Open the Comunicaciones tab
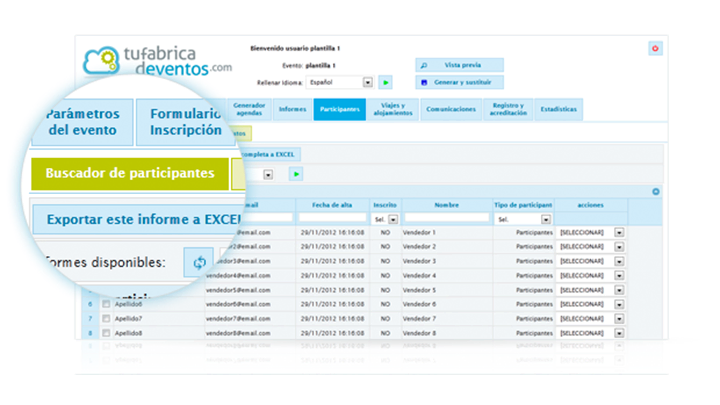This screenshot has height=405, width=720. pyautogui.click(x=450, y=109)
